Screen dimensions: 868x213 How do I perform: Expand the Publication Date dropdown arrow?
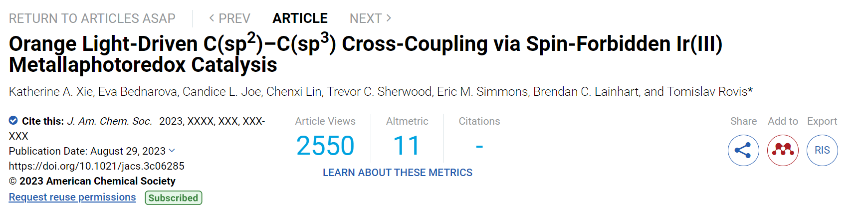coord(172,150)
